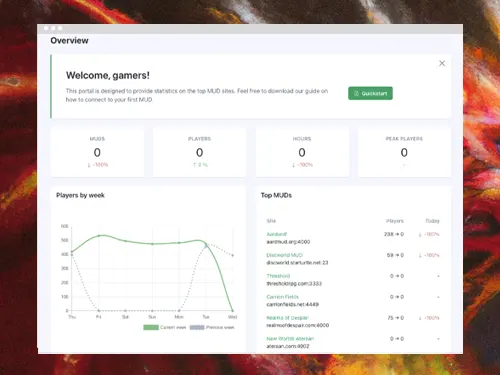
Task: Open the Aardwolf MUD link
Action: [277, 234]
